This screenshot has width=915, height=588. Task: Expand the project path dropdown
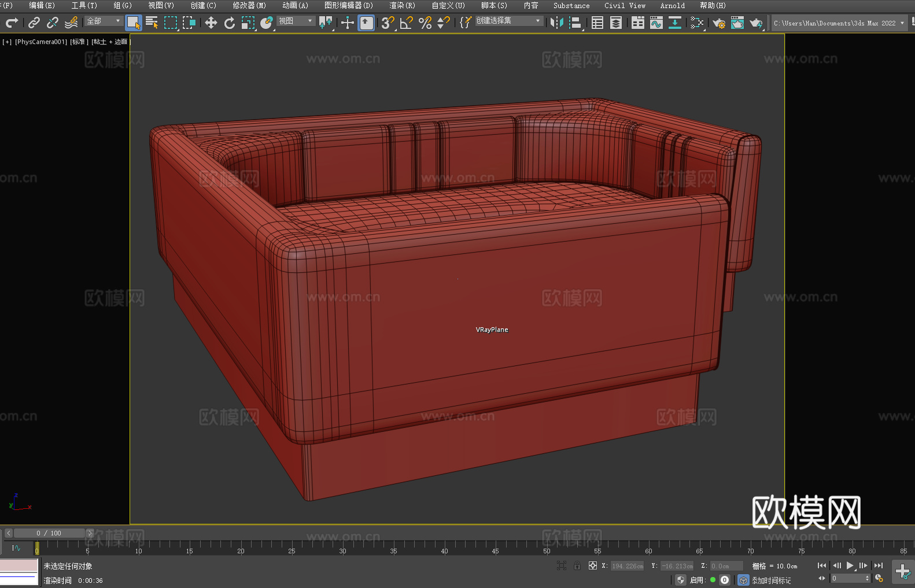click(902, 23)
